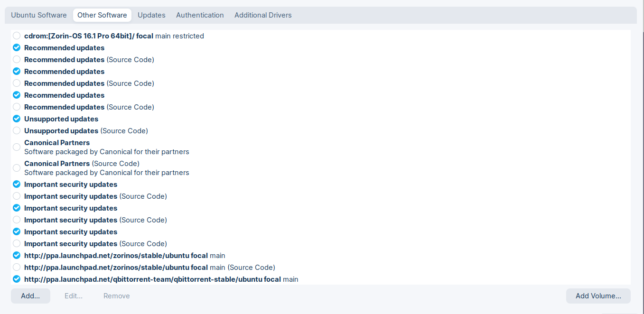Screen dimensions: 644x314
Task: Select the 'zorinos/stable/ubuntu focal main (Source Code)' row
Action: [x=321, y=267]
